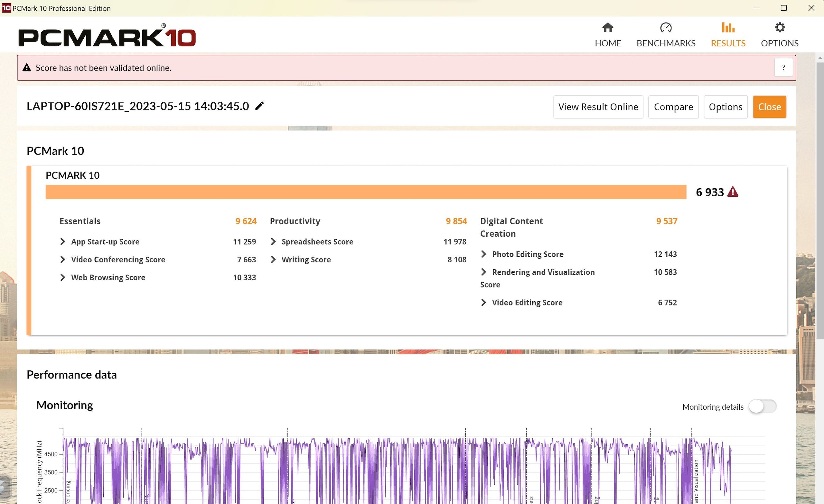Click the benchmarks gauge icon
Screen dimensions: 824x504
666,27
